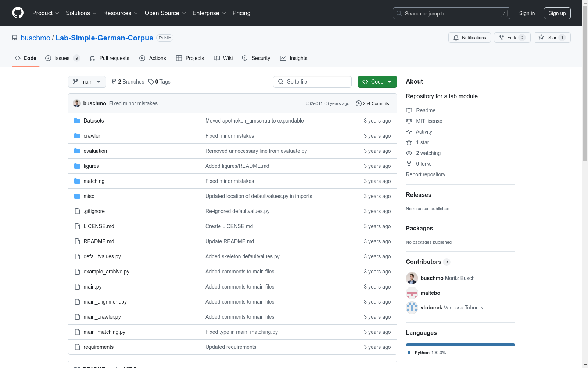588x368 pixels.
Task: Open Lab-Simple-German-Corpus repository link
Action: (x=104, y=38)
